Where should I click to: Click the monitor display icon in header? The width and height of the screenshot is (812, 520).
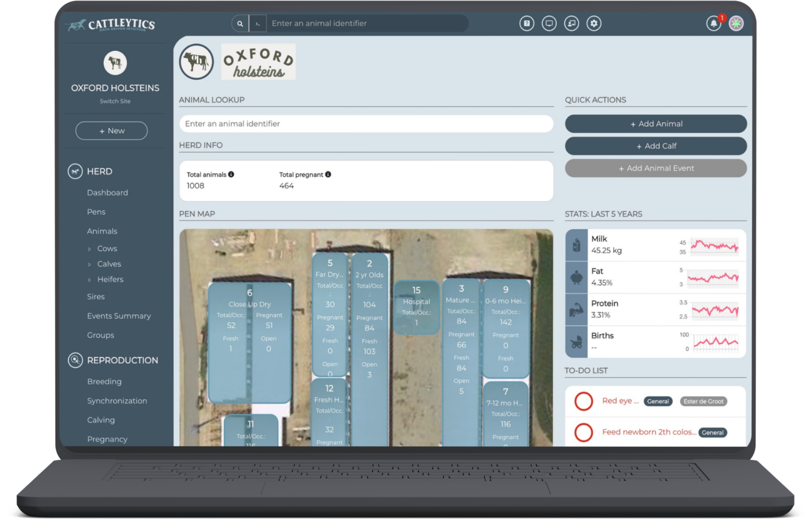click(549, 23)
